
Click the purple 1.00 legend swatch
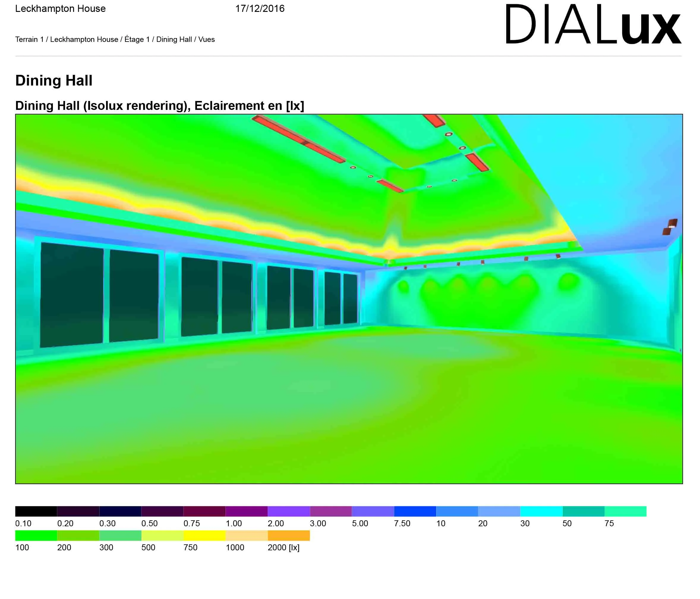coord(247,511)
